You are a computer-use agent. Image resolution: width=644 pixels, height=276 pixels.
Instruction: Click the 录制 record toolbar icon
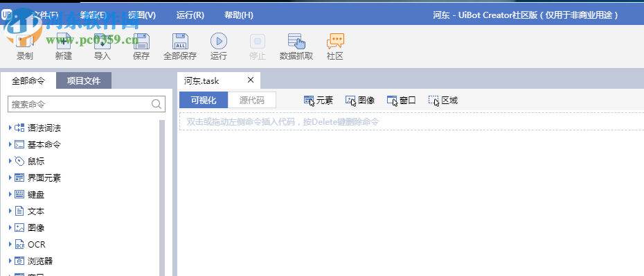(x=25, y=41)
